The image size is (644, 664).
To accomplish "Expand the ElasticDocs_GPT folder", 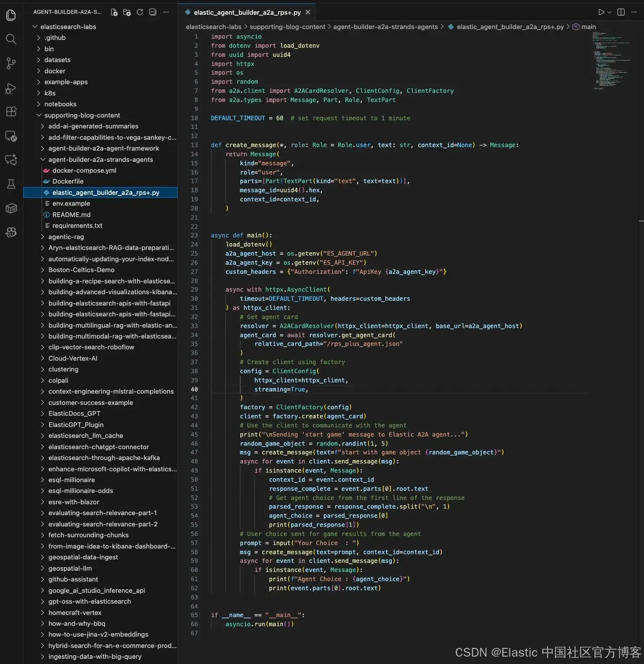I will coord(74,414).
